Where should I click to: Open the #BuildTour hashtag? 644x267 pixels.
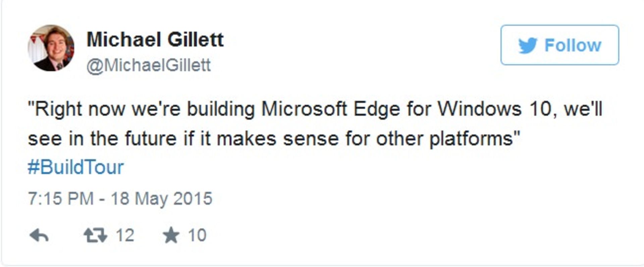(x=76, y=167)
